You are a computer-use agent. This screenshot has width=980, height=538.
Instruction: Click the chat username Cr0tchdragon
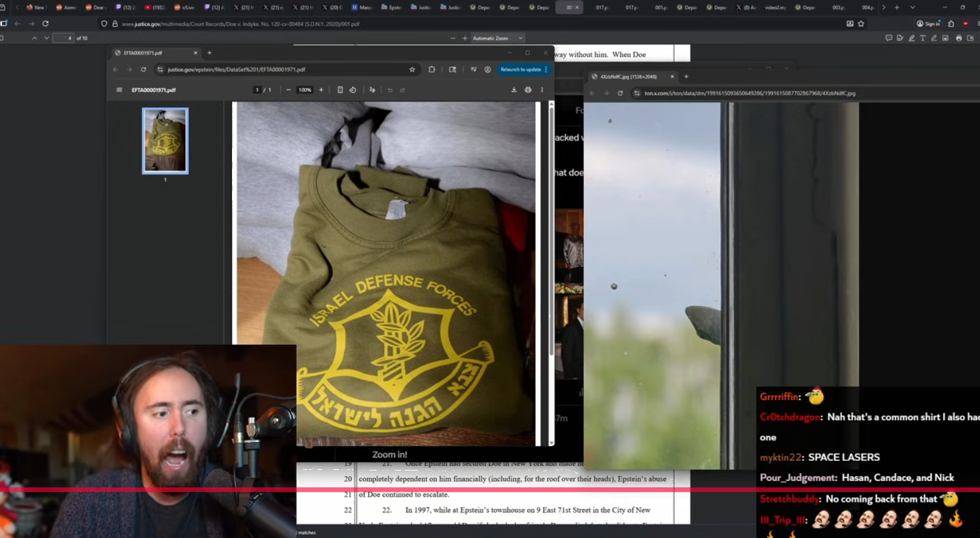pyautogui.click(x=789, y=417)
